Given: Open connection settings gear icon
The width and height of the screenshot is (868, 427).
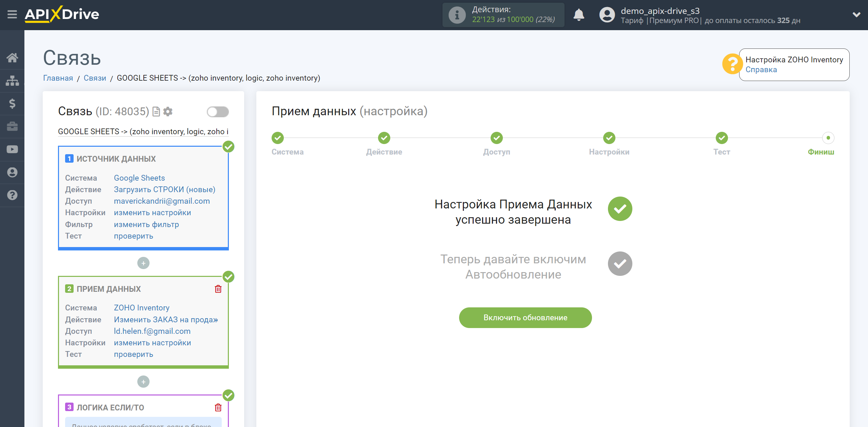Looking at the screenshot, I should (168, 111).
